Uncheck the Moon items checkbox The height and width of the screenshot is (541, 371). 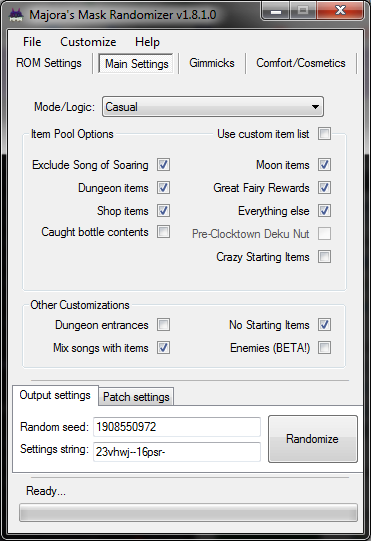(x=324, y=165)
